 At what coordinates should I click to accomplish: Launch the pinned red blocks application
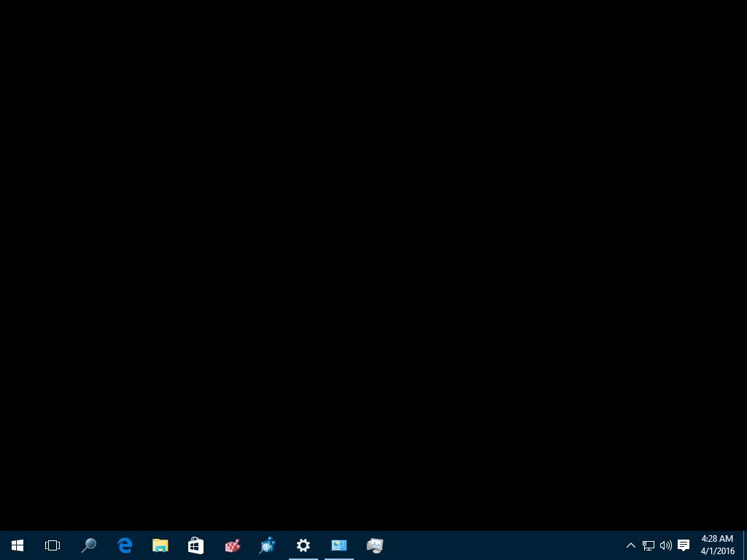click(232, 545)
